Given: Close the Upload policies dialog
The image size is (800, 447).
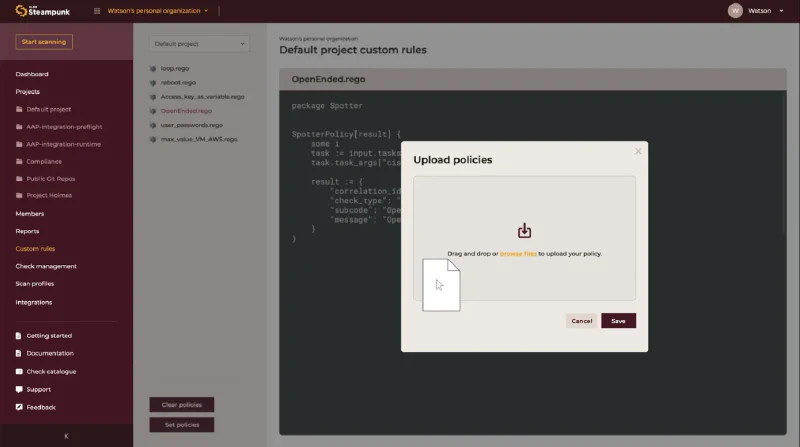Looking at the screenshot, I should coord(638,152).
